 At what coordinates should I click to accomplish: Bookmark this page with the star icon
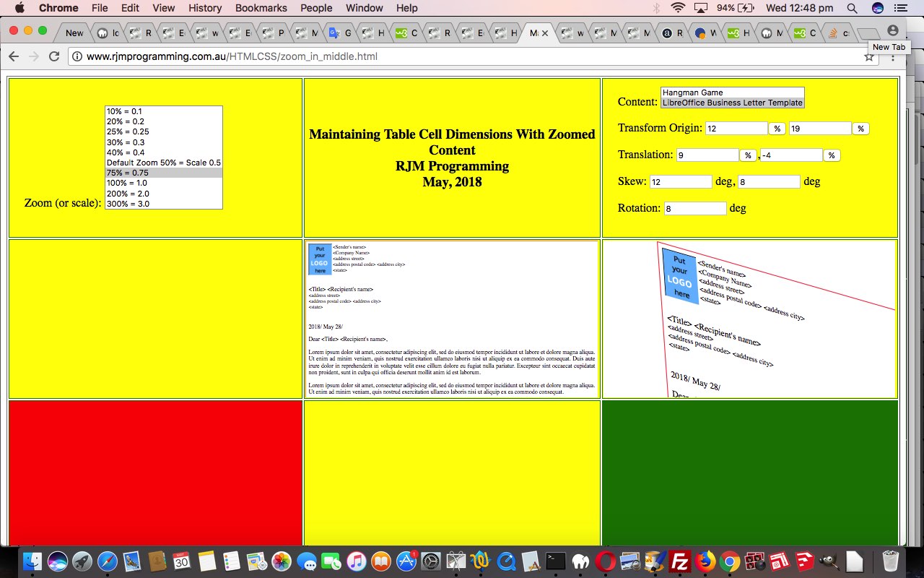coord(869,56)
